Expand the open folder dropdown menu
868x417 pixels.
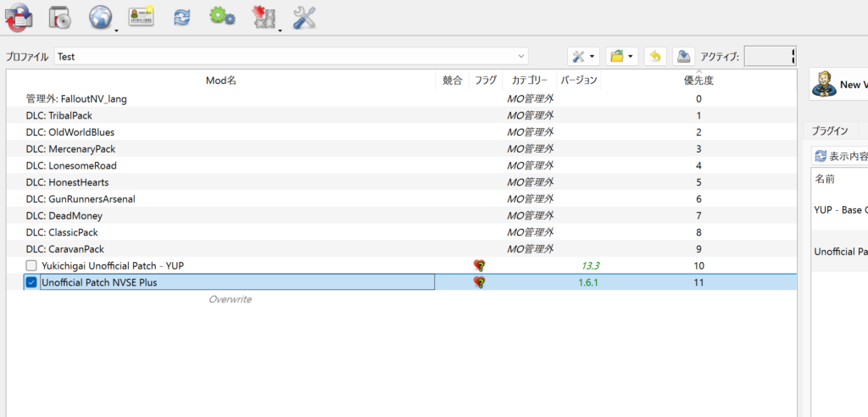point(621,57)
